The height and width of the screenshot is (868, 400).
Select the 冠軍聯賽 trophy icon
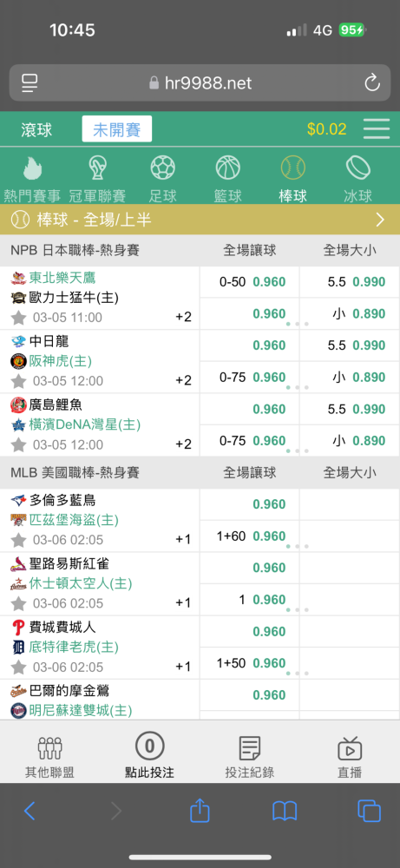pos(97,168)
